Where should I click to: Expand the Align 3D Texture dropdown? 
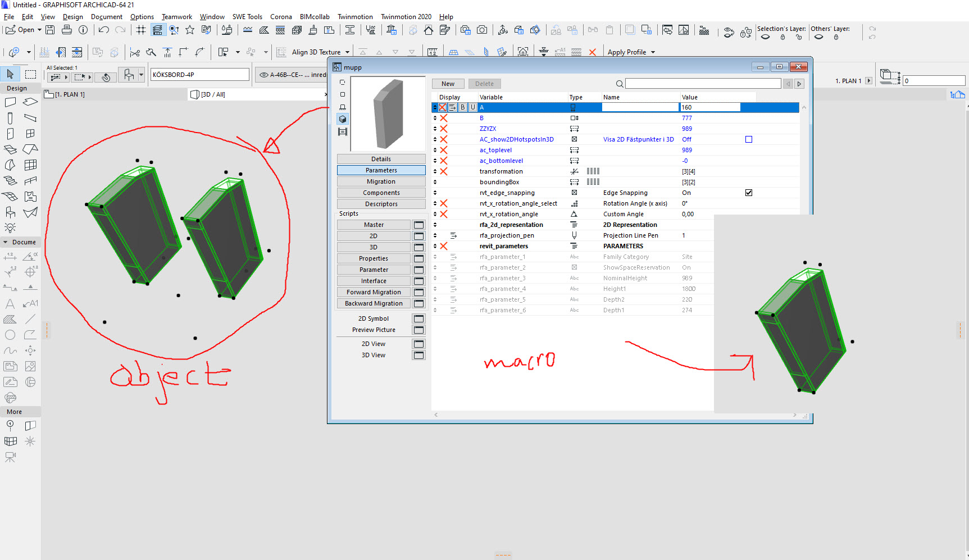(347, 52)
